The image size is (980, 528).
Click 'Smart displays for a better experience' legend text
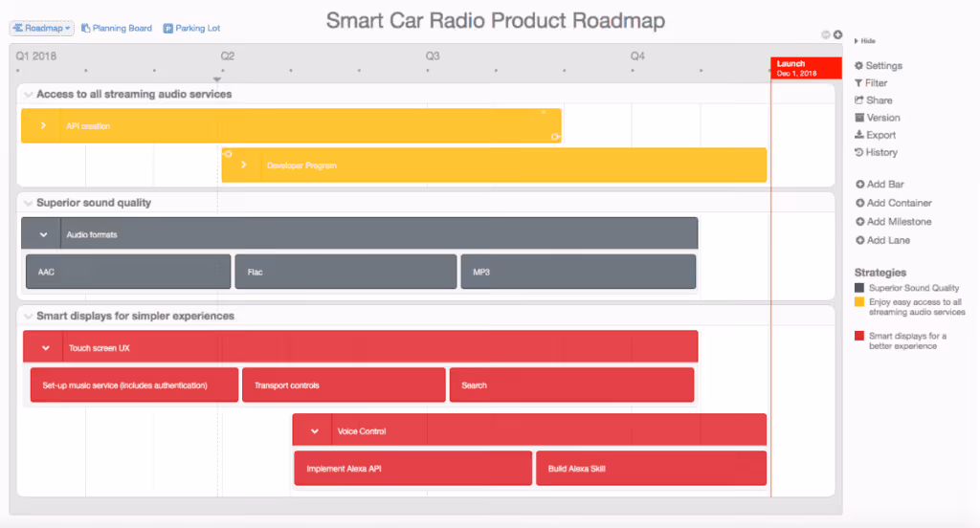tap(907, 341)
